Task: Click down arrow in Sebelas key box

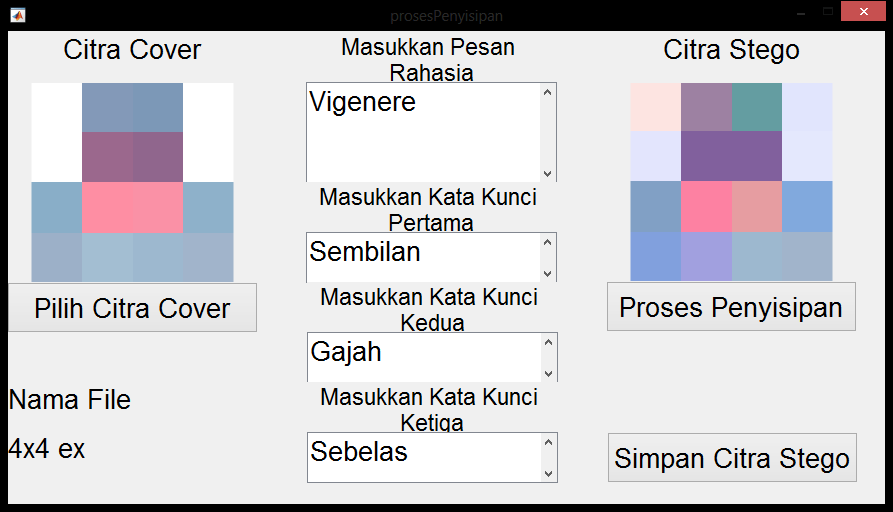Action: [547, 473]
